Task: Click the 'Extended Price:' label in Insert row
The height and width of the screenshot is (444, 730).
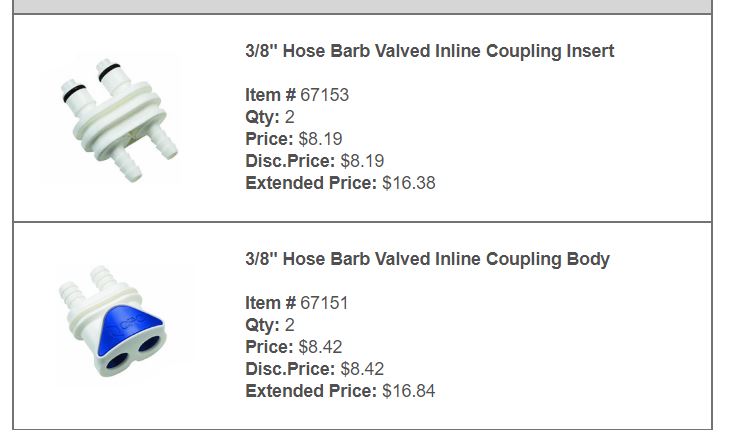Action: [x=311, y=183]
